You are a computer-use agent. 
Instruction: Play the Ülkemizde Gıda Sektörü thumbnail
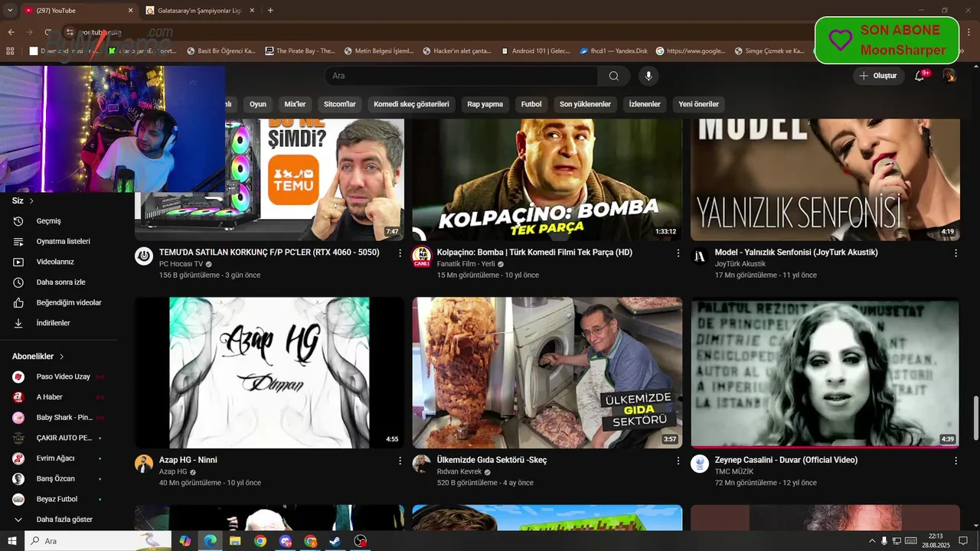[x=547, y=373]
